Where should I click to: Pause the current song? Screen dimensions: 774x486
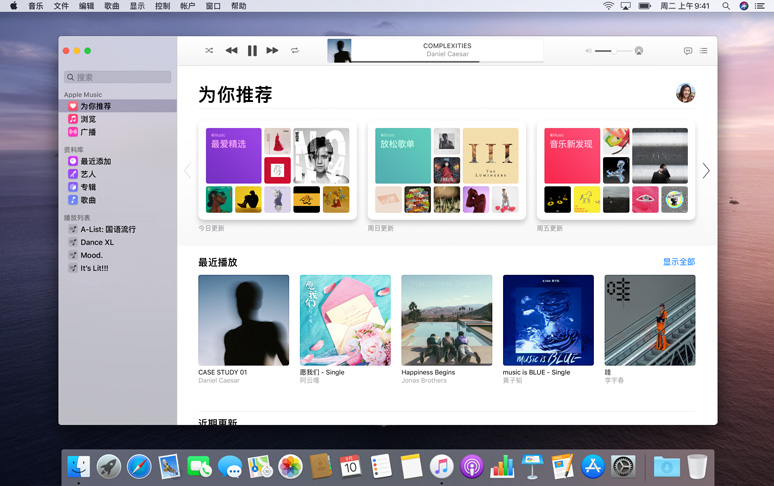click(252, 50)
